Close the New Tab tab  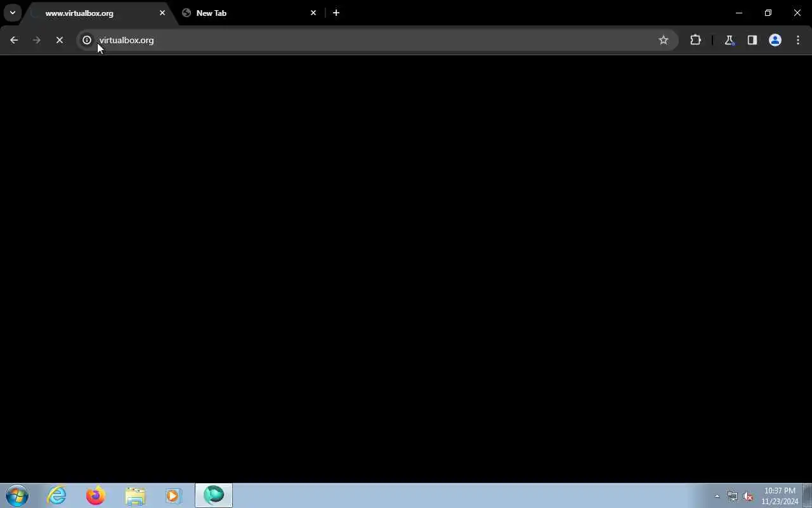pyautogui.click(x=313, y=13)
